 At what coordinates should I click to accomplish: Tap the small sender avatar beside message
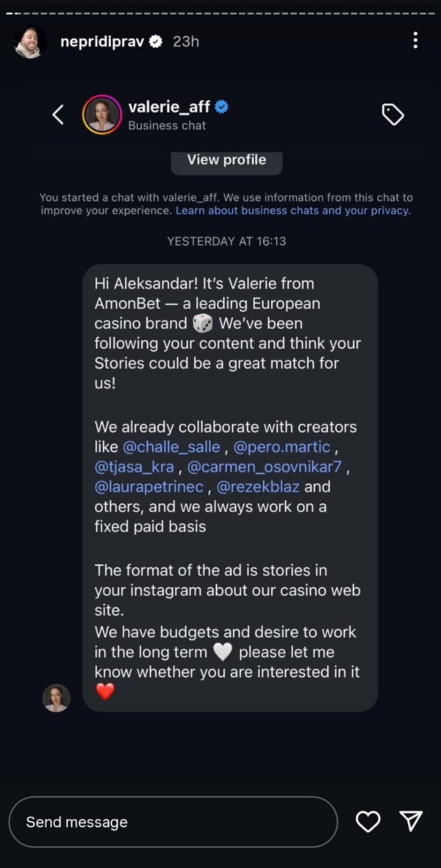[56, 697]
